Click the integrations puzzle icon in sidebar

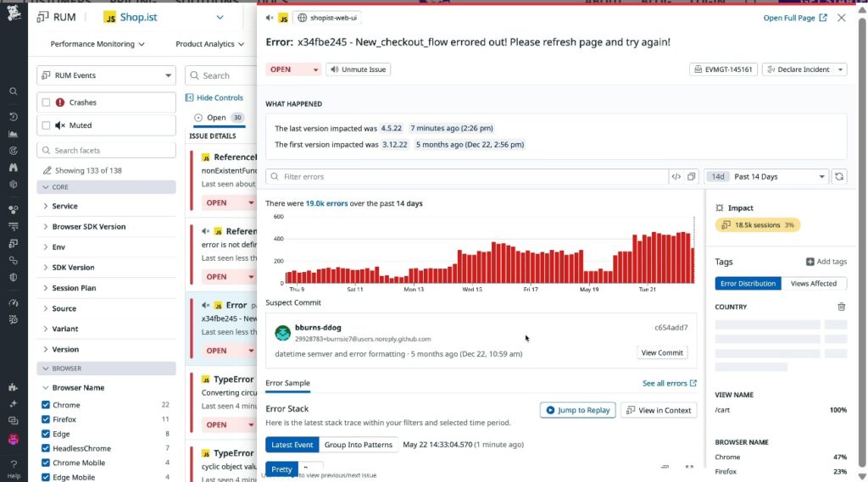(x=14, y=387)
